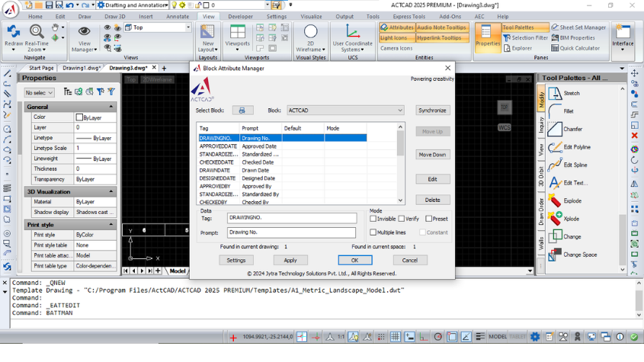Screen dimensions: 644x362
Task: Select the Change Space tool
Action: point(572,255)
